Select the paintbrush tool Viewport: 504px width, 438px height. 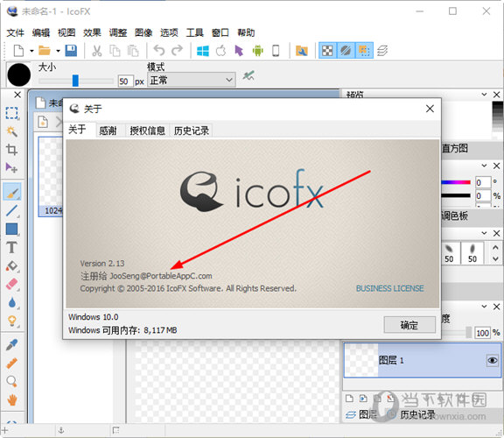[x=12, y=192]
